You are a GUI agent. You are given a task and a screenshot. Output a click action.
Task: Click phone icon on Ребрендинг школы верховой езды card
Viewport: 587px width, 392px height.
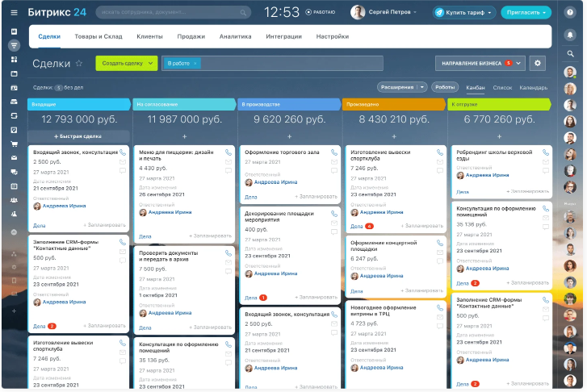tap(546, 152)
